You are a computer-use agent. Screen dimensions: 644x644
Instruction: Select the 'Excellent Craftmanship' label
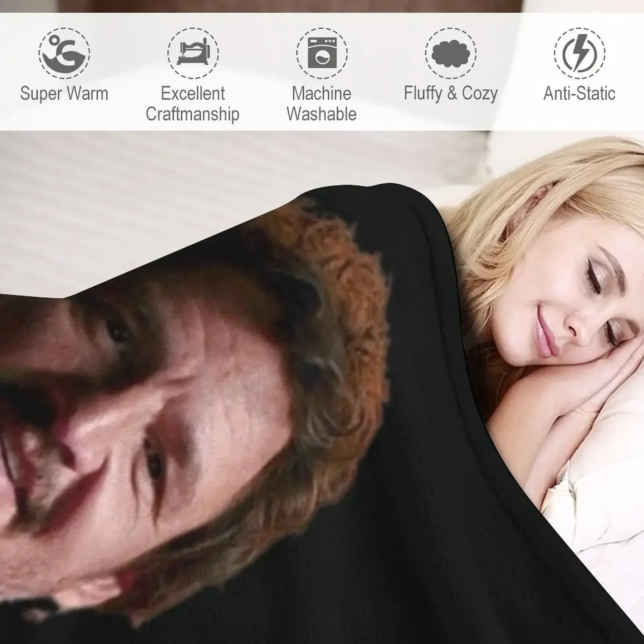click(x=193, y=104)
